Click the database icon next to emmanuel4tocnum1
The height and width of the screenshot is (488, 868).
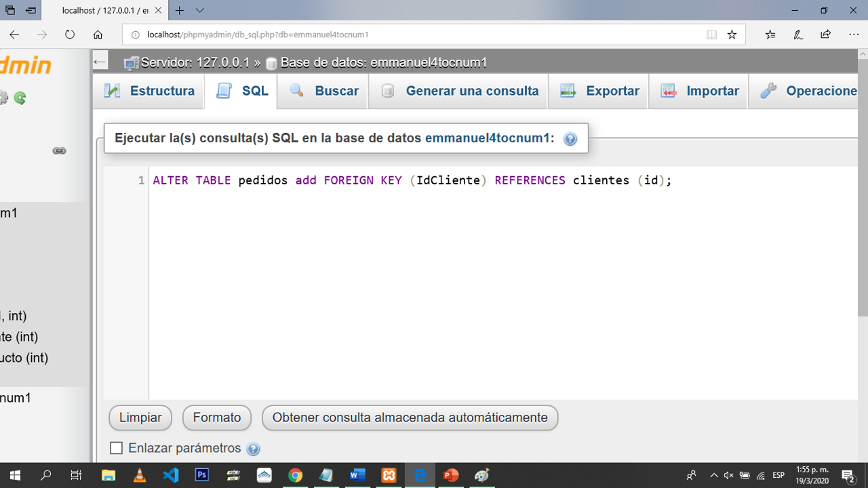271,62
